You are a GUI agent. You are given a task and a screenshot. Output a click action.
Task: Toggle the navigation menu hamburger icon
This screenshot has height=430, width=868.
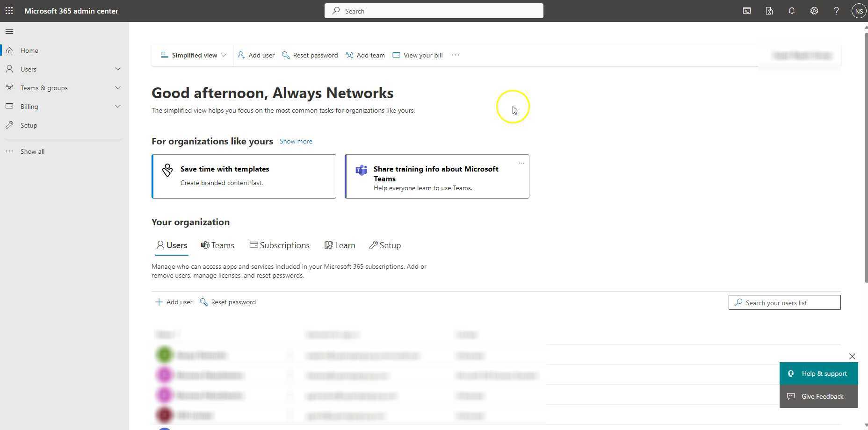pos(9,31)
